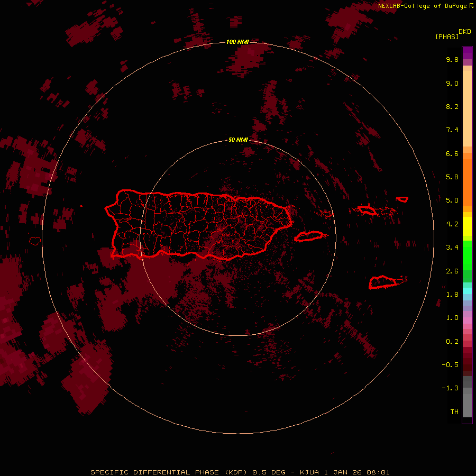
Task: Pick the yellow band of the color scale
Action: tap(467, 226)
